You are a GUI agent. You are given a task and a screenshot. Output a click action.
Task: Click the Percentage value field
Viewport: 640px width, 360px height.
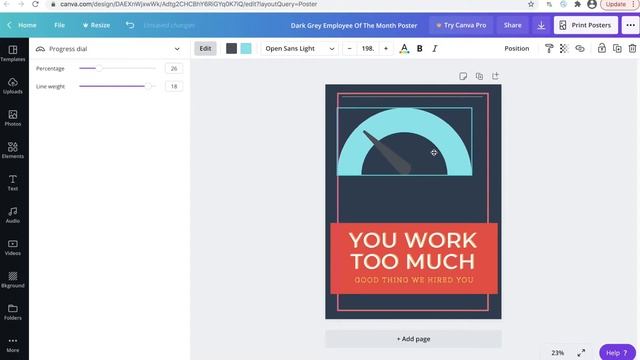click(x=174, y=69)
